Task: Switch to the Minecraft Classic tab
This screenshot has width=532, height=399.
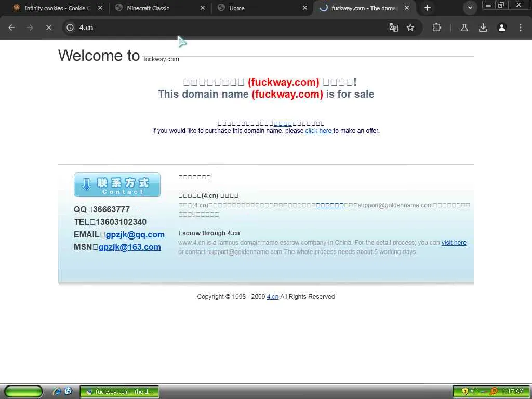Action: 159,8
